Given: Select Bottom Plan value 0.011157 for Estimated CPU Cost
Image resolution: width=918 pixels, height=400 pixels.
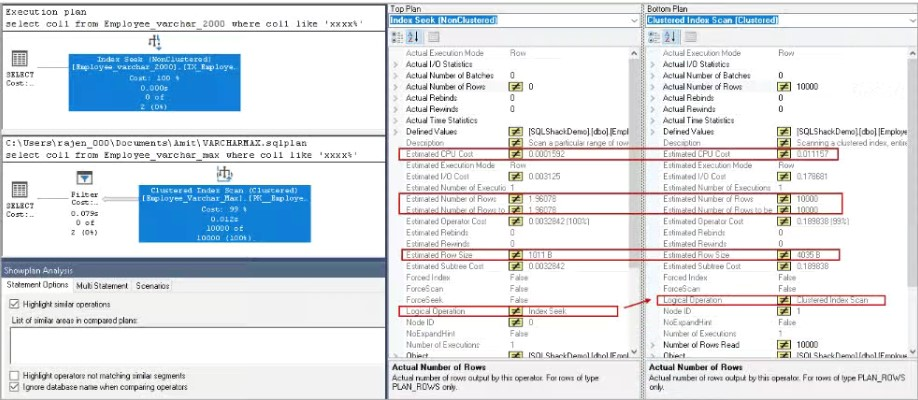Looking at the screenshot, I should pyautogui.click(x=813, y=154).
